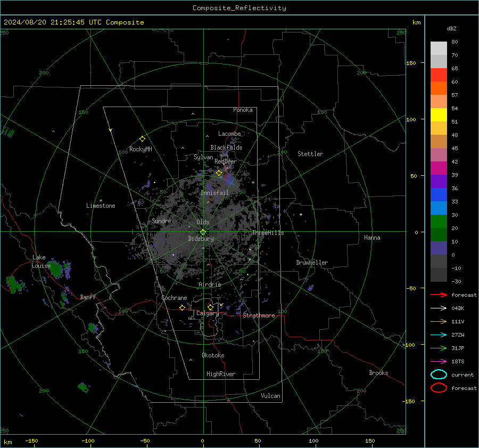Click the Lake Louise label
Viewport: 479px width, 448px height.
(40, 262)
